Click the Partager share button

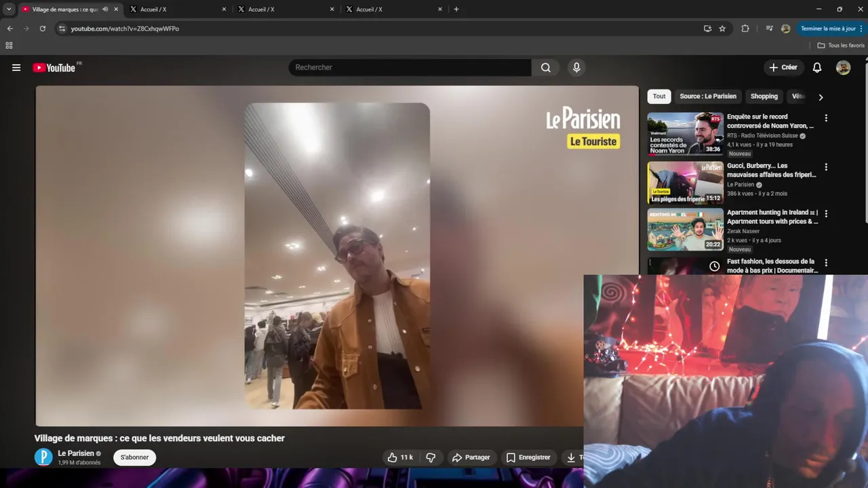(471, 457)
